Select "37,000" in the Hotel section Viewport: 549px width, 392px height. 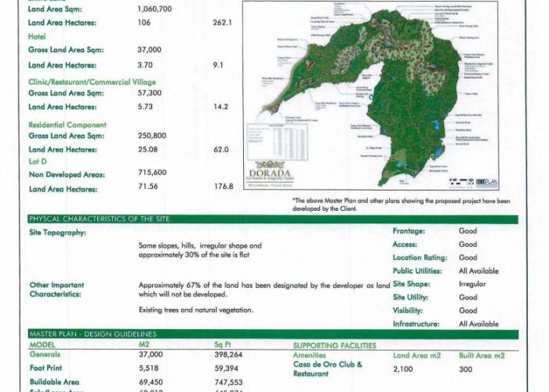pyautogui.click(x=149, y=49)
